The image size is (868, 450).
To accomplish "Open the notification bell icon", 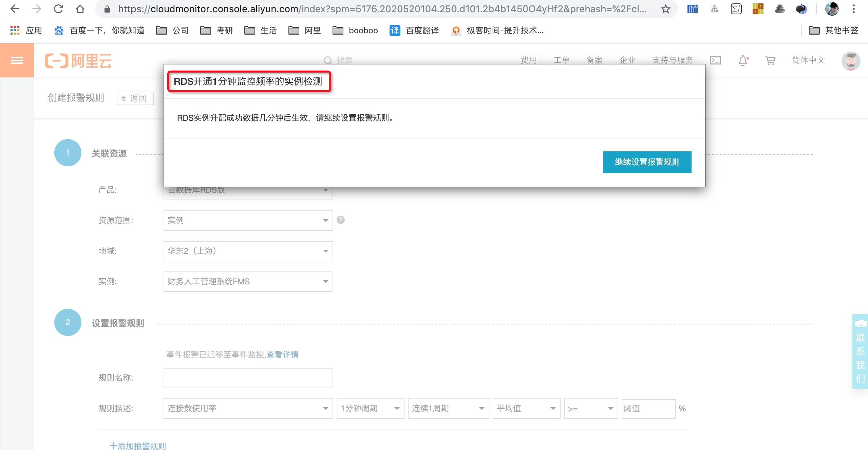I will click(x=743, y=60).
